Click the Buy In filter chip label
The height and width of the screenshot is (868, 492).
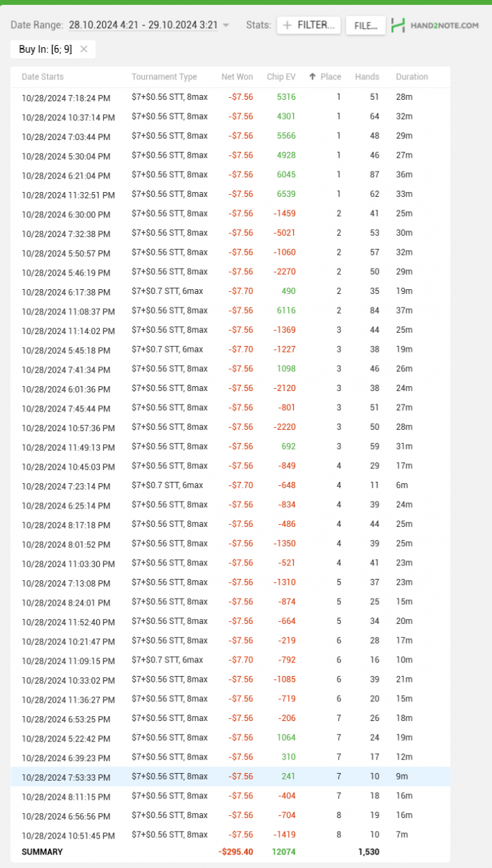point(46,49)
